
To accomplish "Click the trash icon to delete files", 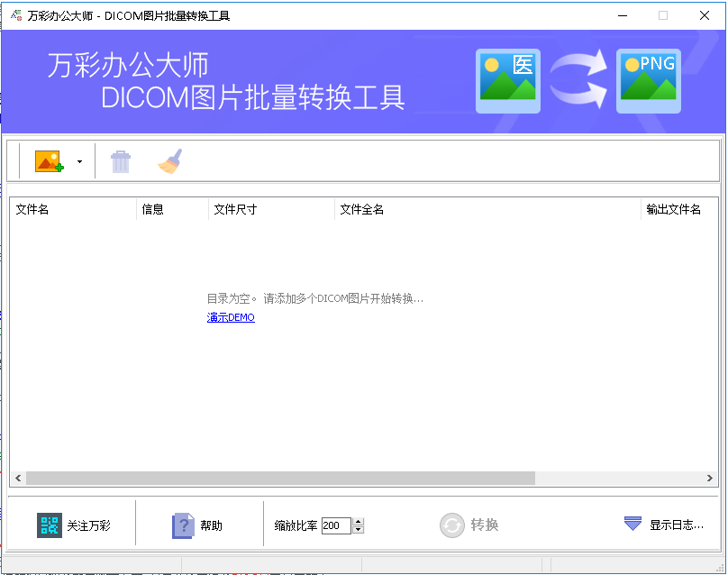I will point(120,160).
